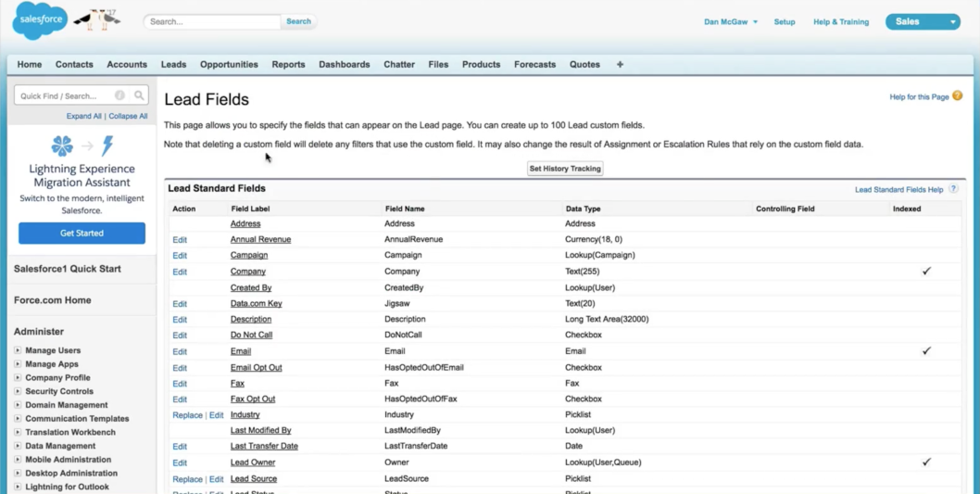Open the Home tab
Image resolution: width=980 pixels, height=494 pixels.
(x=30, y=64)
